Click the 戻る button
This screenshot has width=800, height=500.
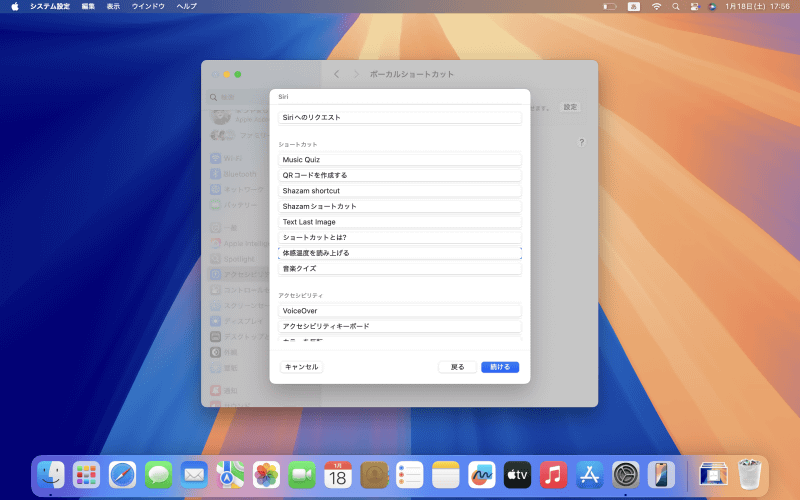click(458, 367)
